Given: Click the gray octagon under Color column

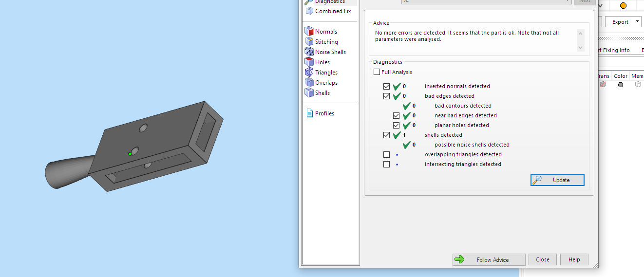Looking at the screenshot, I should tap(621, 85).
